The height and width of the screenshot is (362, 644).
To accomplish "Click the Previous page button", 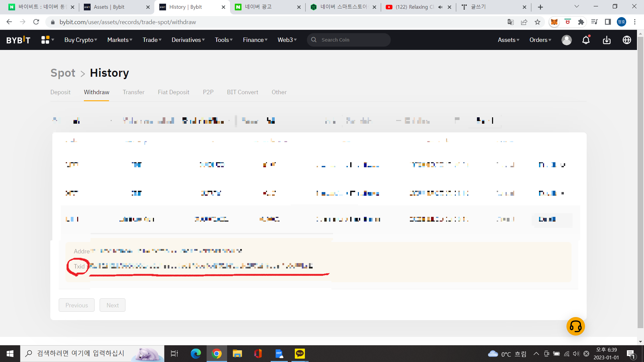I will click(x=76, y=305).
